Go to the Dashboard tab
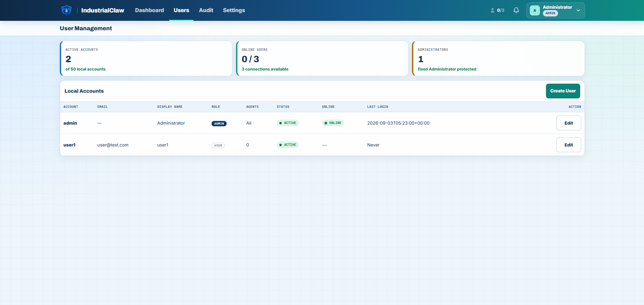Screen dimensions: 644x305 (149, 10)
